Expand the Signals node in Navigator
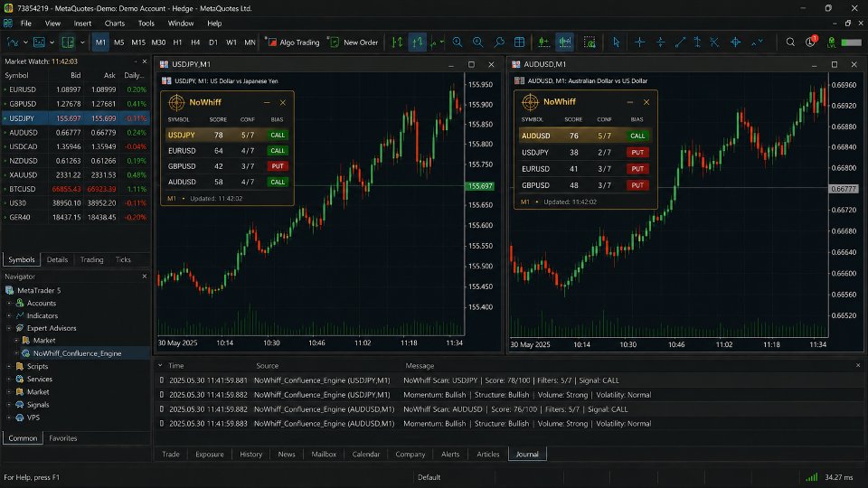 (9, 405)
